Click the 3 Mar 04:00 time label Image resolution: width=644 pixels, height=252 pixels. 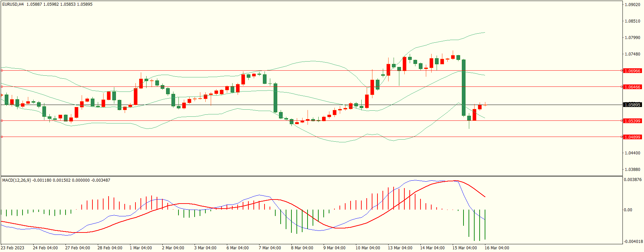point(205,248)
